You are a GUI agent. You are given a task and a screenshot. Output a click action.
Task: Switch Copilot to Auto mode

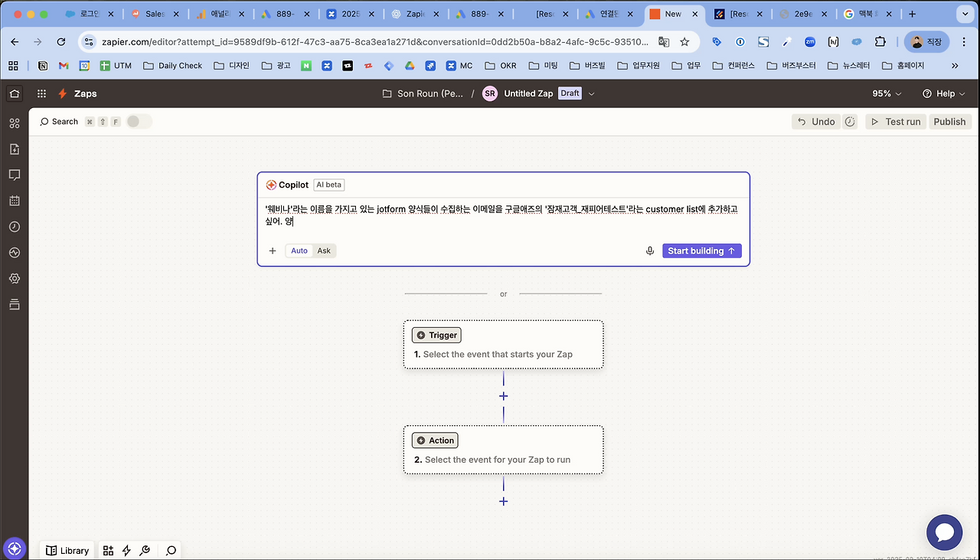tap(299, 251)
